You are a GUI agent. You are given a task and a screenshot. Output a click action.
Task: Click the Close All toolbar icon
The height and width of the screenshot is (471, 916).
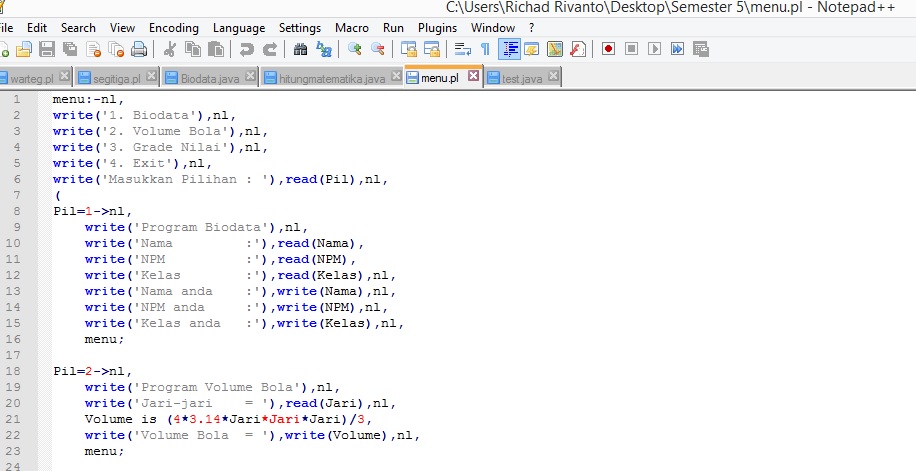116,49
